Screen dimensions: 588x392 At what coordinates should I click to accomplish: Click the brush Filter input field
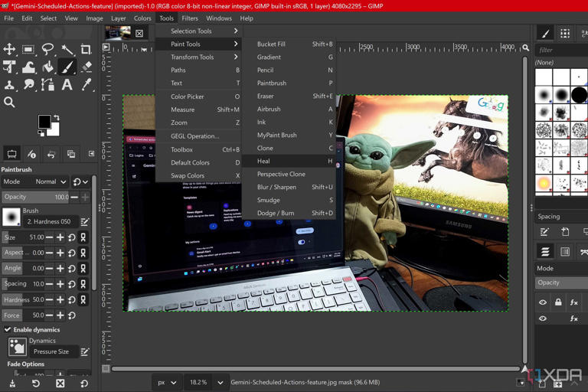(561, 50)
